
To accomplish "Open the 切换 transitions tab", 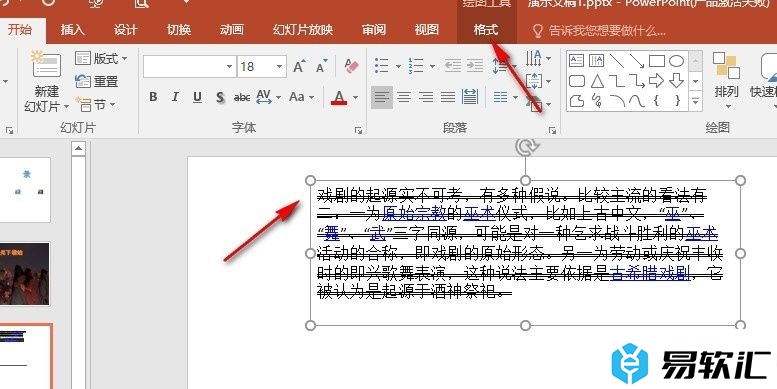I will (x=179, y=30).
